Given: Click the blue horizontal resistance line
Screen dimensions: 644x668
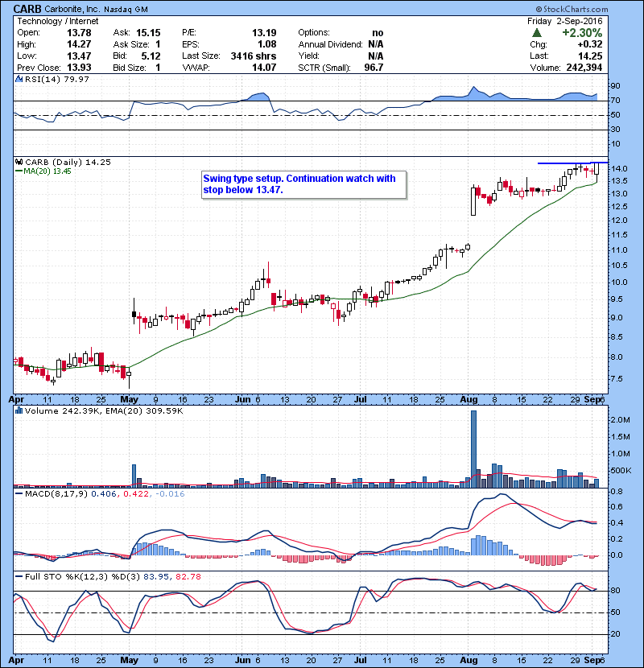Looking at the screenshot, I should point(573,163).
